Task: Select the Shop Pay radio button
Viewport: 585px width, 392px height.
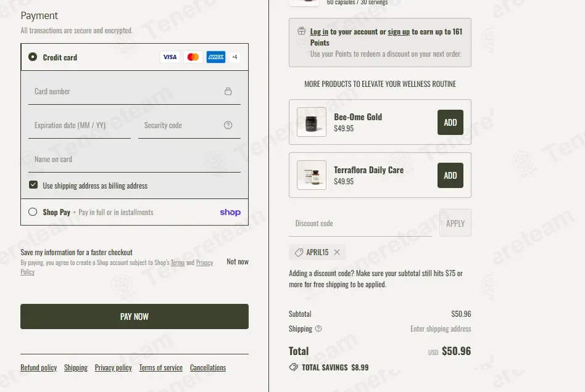Action: (x=33, y=212)
